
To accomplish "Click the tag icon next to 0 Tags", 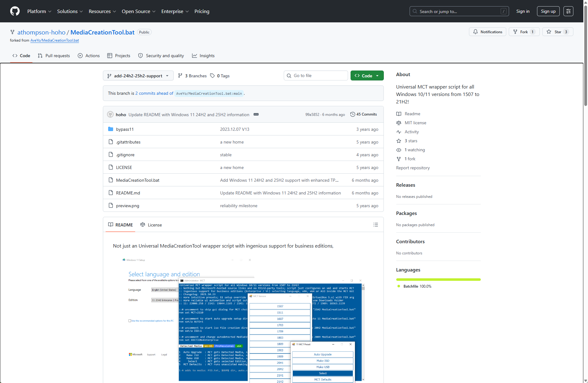I will tap(212, 75).
